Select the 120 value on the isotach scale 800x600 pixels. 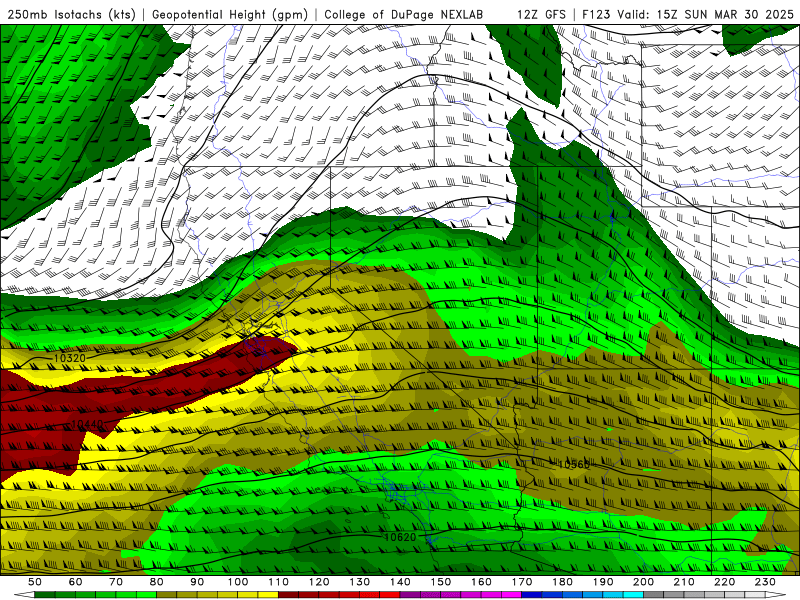point(319,582)
